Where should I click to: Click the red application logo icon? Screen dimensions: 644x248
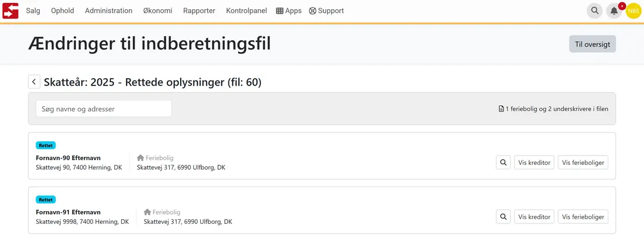pos(11,11)
